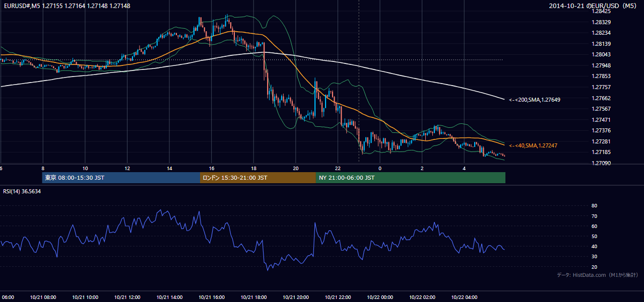This screenshot has width=644, height=302.
Task: Click hour label 18 under price chart
Action: (253, 168)
